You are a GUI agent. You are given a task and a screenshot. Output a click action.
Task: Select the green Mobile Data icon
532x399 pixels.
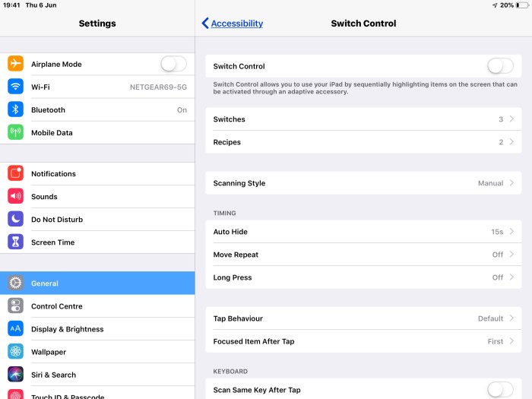(15, 133)
